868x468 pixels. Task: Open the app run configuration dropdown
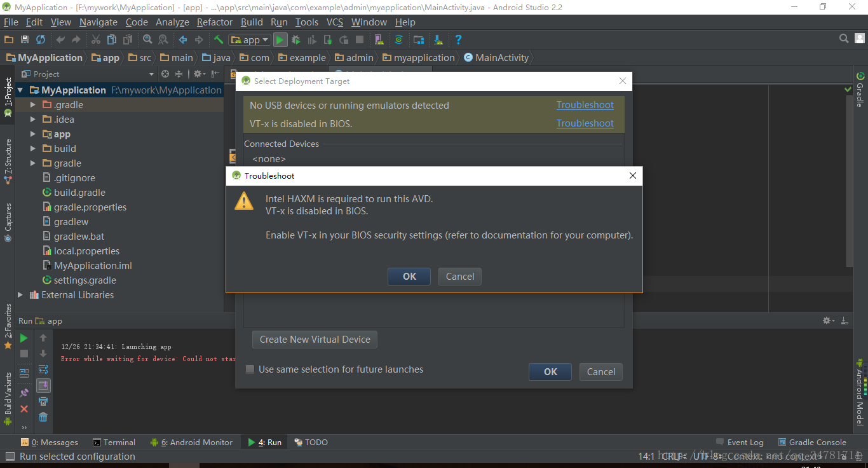click(249, 39)
